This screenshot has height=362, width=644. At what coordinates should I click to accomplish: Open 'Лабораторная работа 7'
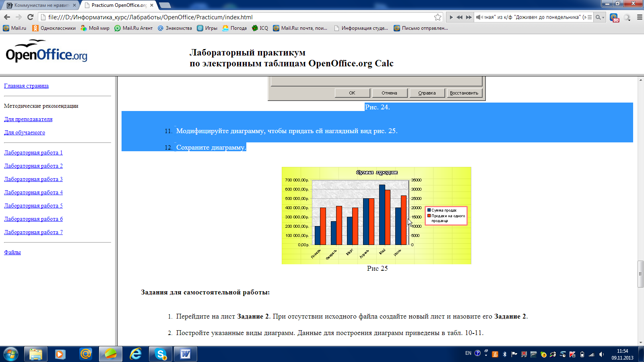pyautogui.click(x=33, y=232)
